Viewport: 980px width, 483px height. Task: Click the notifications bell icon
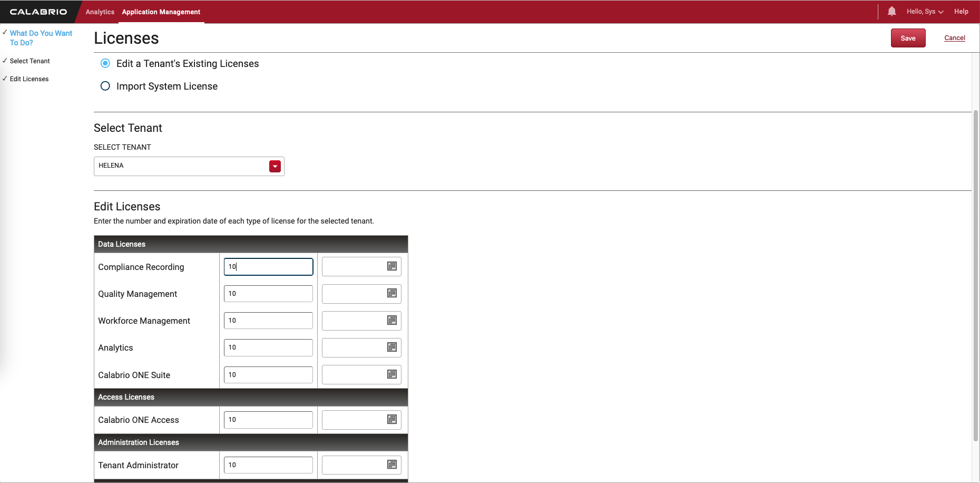point(891,12)
